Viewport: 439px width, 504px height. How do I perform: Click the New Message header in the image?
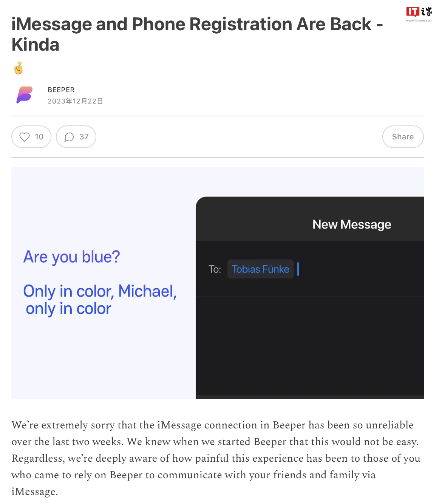[351, 224]
